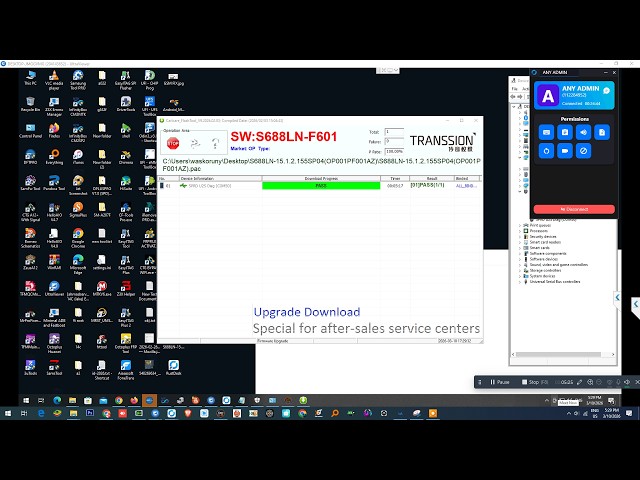Click the grayed start-download icon beside STOP
Screen dimensions: 640x480
[x=195, y=143]
